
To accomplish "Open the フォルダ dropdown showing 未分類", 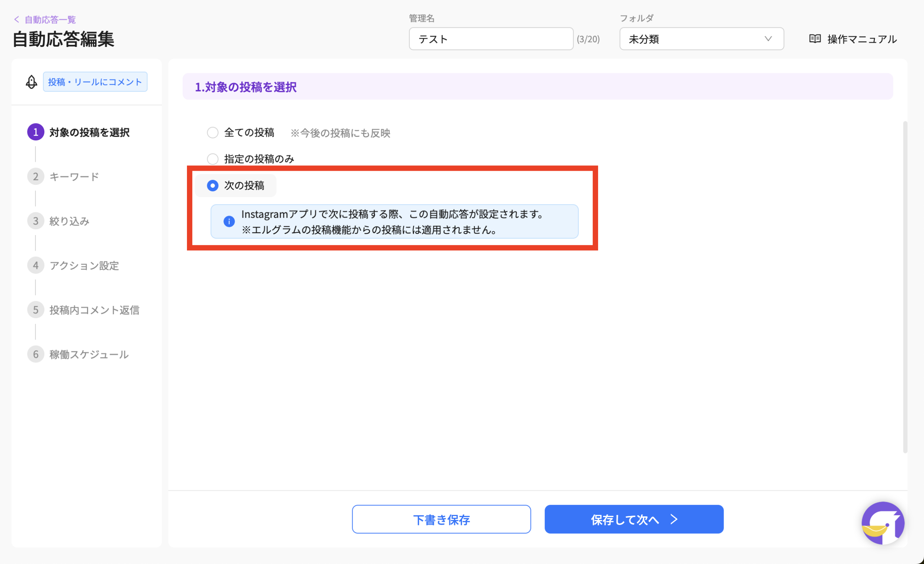I will tap(701, 39).
